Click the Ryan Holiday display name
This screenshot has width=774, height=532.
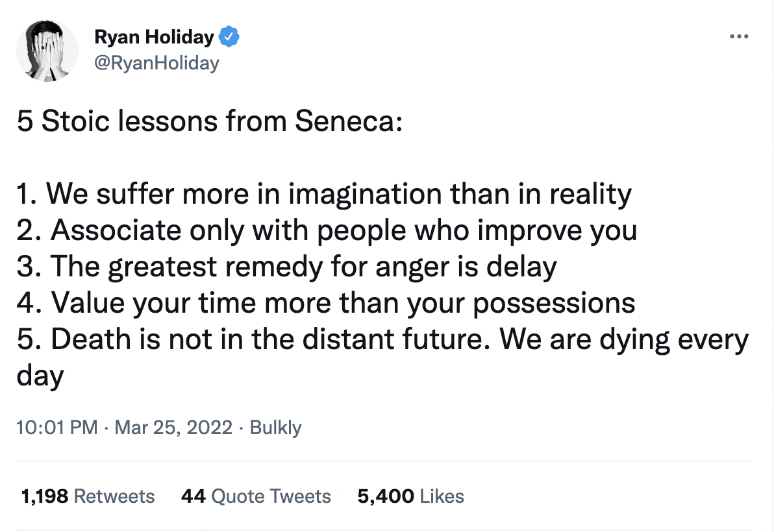coord(154,38)
